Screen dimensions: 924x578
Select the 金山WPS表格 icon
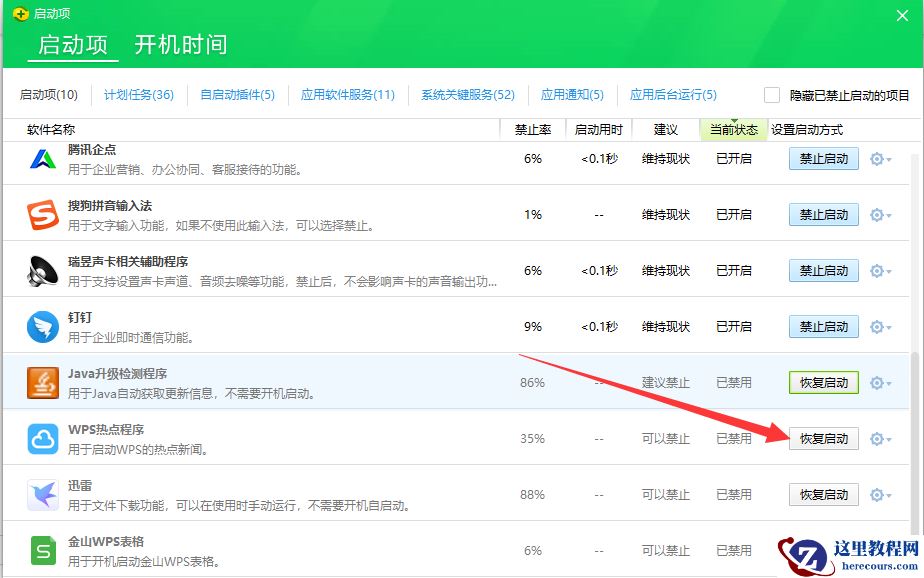point(42,549)
